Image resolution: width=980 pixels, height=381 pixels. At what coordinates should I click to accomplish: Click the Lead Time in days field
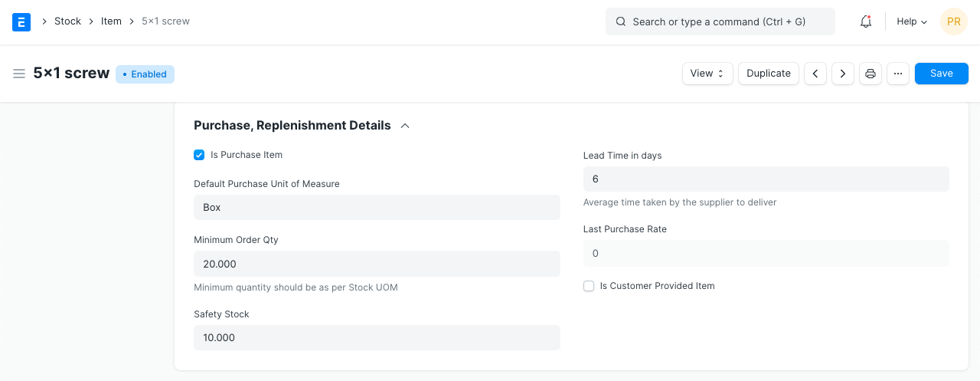(x=766, y=179)
